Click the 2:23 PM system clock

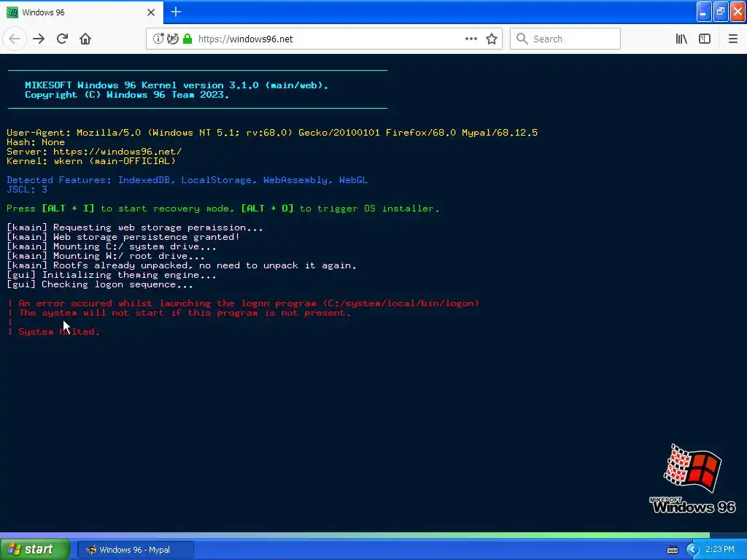click(x=720, y=549)
